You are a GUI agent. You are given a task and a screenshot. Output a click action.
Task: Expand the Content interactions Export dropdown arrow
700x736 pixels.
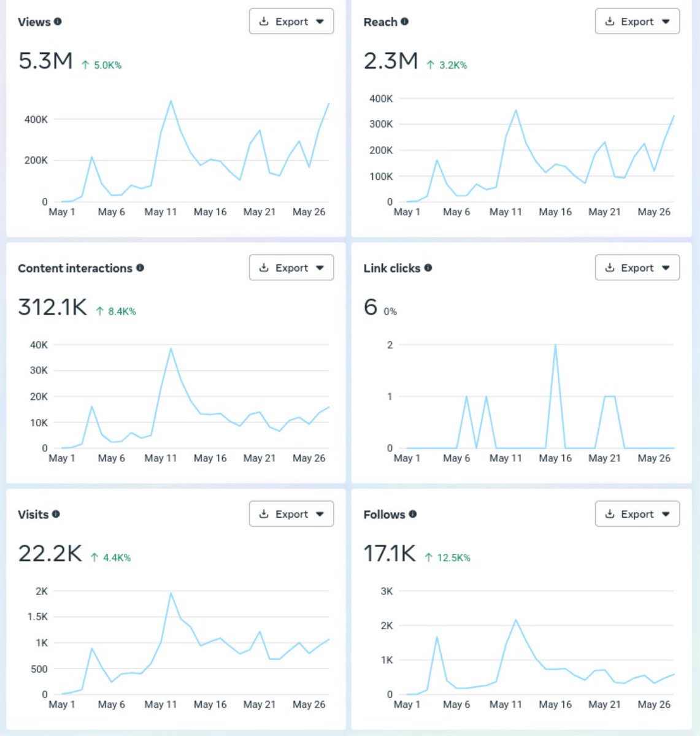320,268
